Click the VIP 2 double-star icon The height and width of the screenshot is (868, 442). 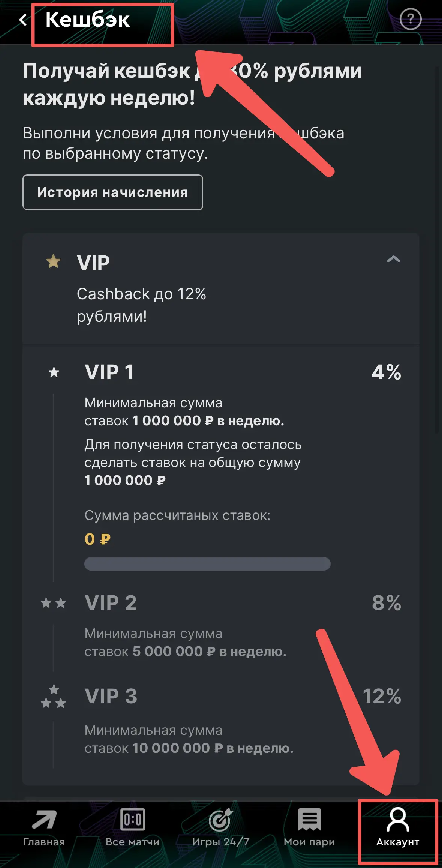[x=53, y=603]
